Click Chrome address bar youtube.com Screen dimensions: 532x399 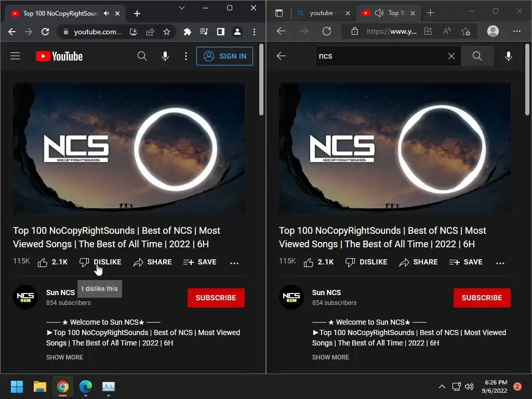tap(97, 32)
